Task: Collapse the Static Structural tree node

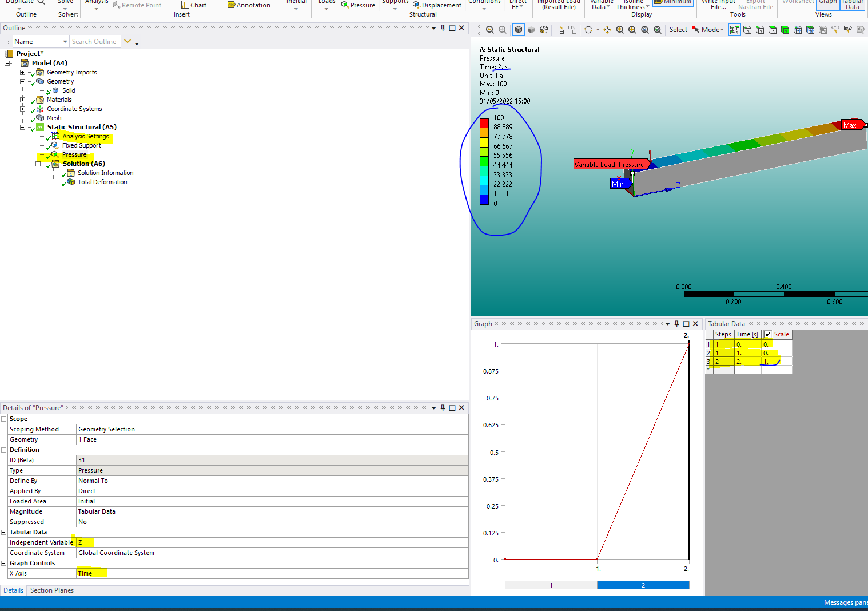Action: click(x=23, y=127)
